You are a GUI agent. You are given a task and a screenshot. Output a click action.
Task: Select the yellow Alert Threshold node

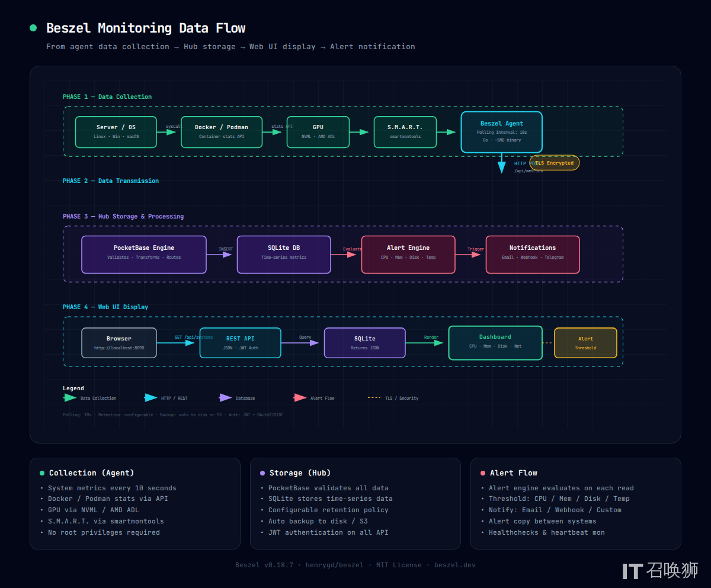585,343
